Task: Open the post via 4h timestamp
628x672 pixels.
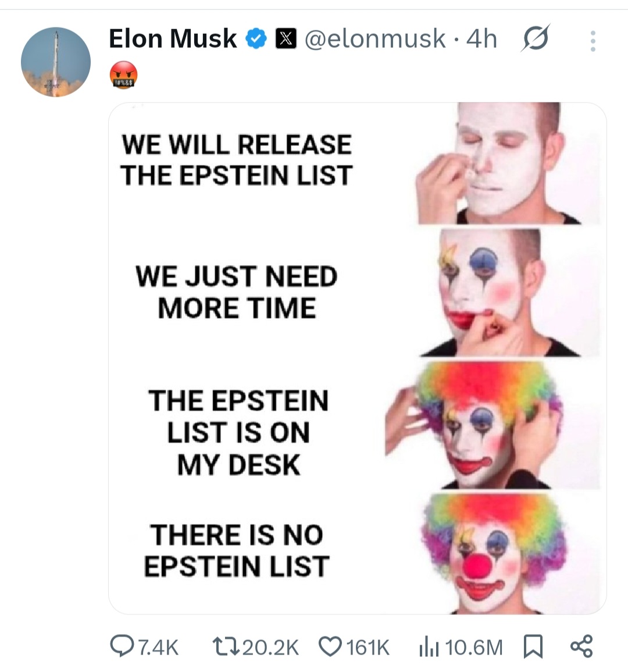Action: (x=481, y=38)
